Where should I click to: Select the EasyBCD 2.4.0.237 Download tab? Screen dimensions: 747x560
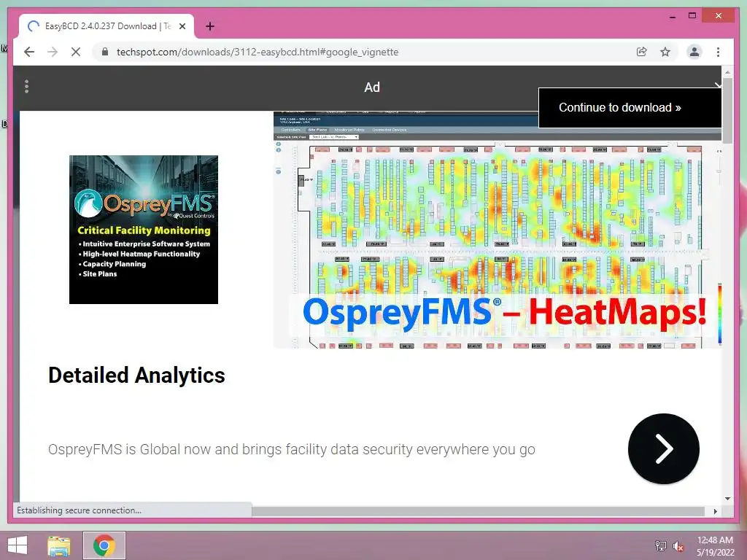pos(107,26)
